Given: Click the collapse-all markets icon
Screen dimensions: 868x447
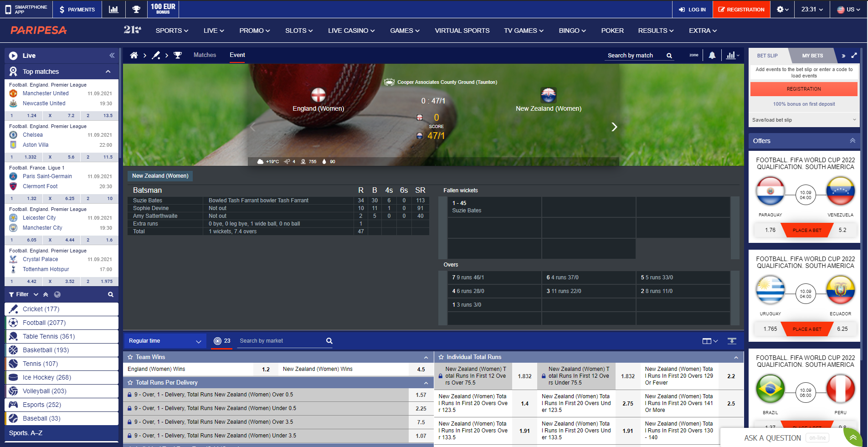Looking at the screenshot, I should (x=732, y=341).
